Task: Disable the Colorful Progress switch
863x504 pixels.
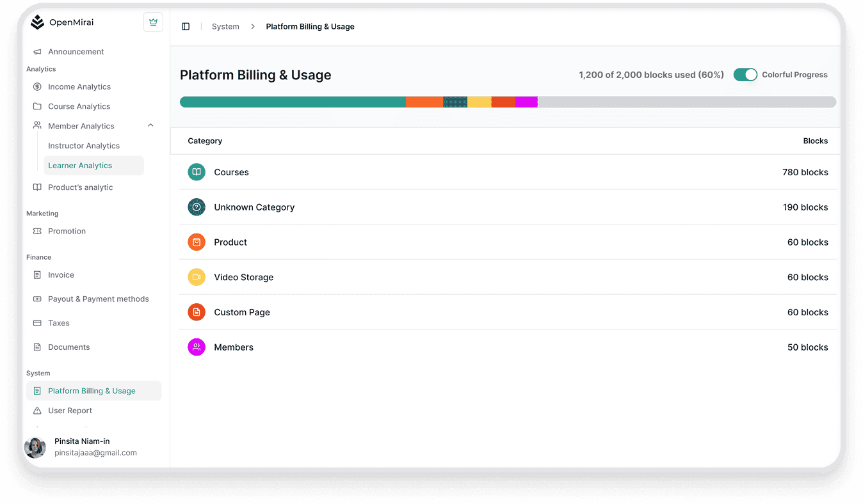Action: tap(745, 75)
